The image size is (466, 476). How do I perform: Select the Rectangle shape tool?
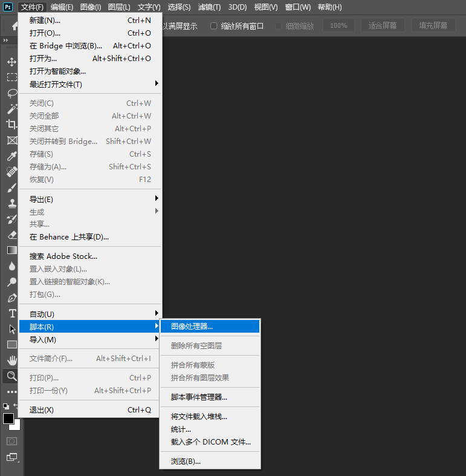point(12,345)
